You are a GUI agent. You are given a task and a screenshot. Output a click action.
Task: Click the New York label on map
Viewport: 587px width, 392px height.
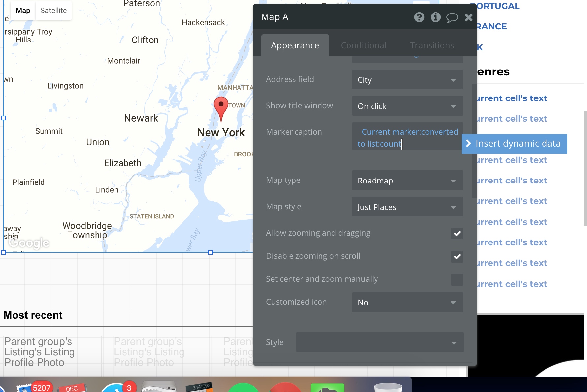point(221,133)
